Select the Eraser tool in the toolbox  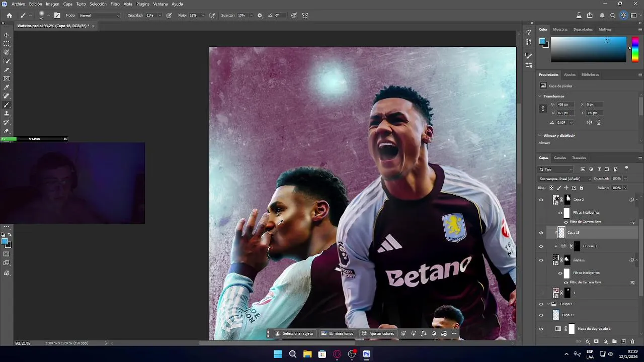point(7,131)
